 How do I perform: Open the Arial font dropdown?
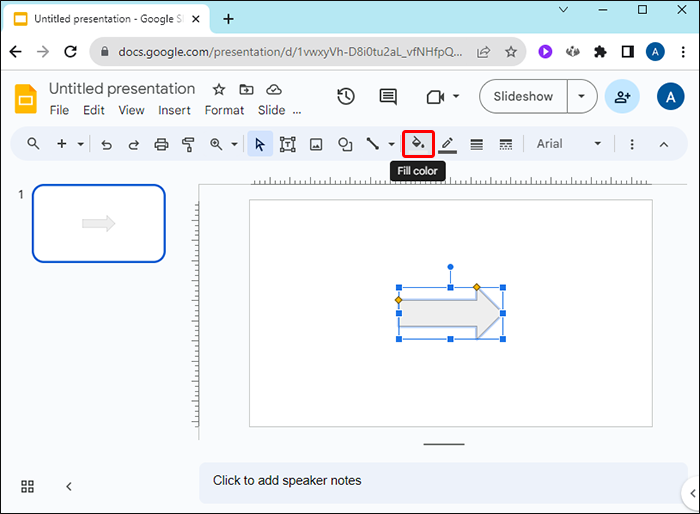(569, 144)
